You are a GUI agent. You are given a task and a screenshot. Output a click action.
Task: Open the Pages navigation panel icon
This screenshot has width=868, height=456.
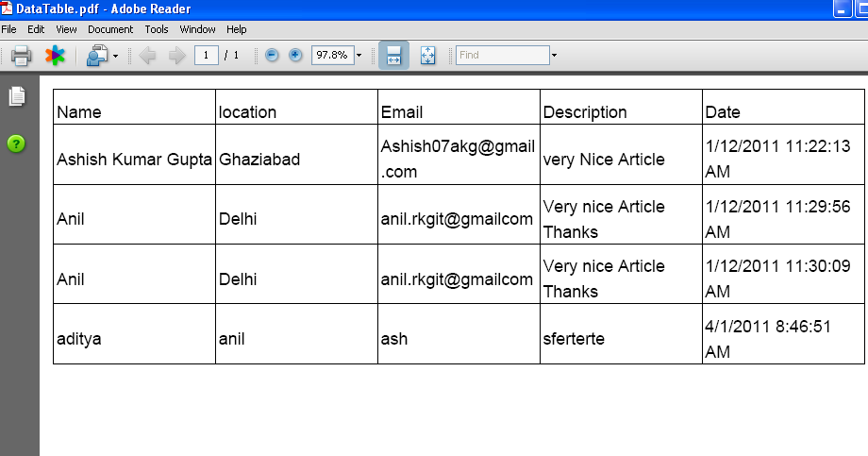tap(17, 96)
